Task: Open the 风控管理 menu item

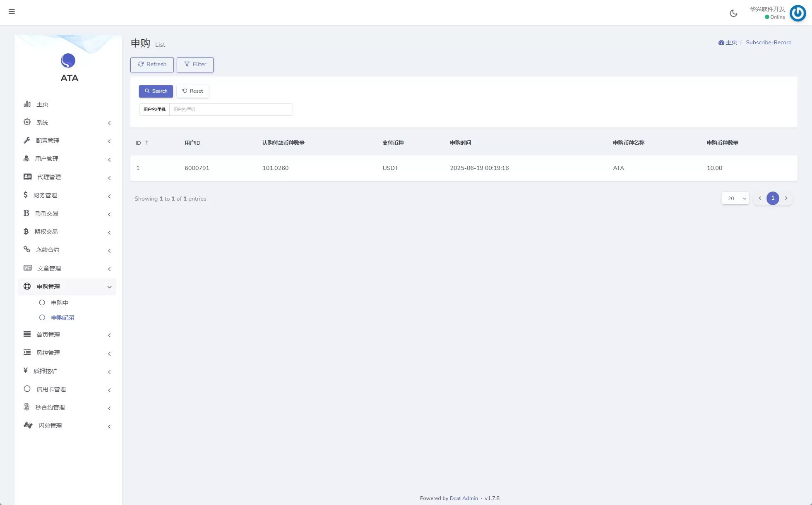Action: click(x=48, y=353)
